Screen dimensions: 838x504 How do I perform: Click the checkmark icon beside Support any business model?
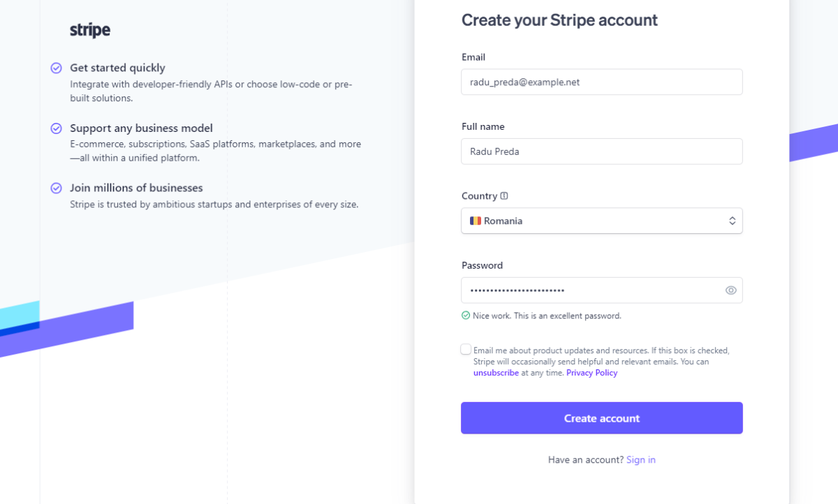coord(57,128)
